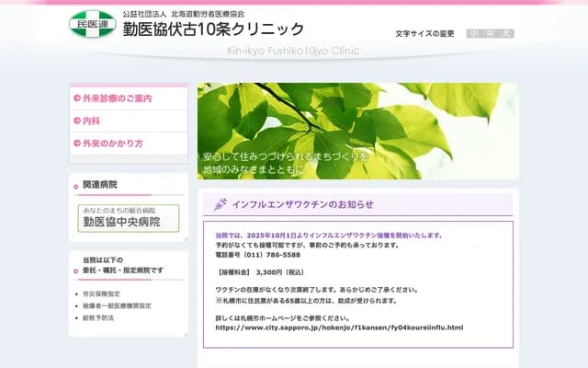Click the syringe icon in vaccine notice heading
The image size is (588, 368).
(x=220, y=204)
